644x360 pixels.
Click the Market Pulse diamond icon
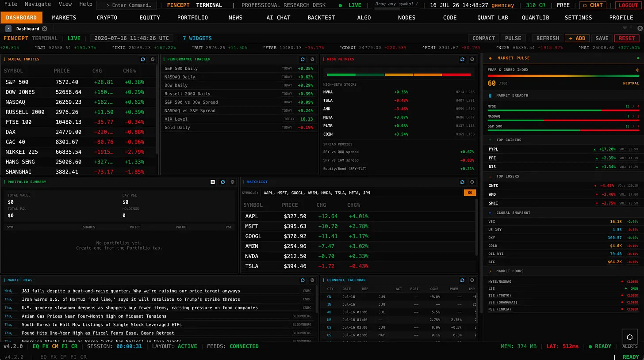490,58
